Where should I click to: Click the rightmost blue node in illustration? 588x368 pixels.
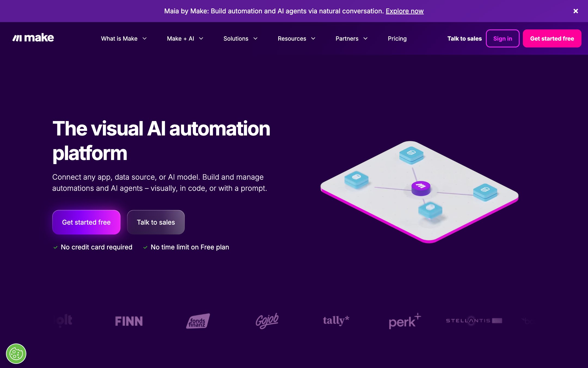click(485, 192)
